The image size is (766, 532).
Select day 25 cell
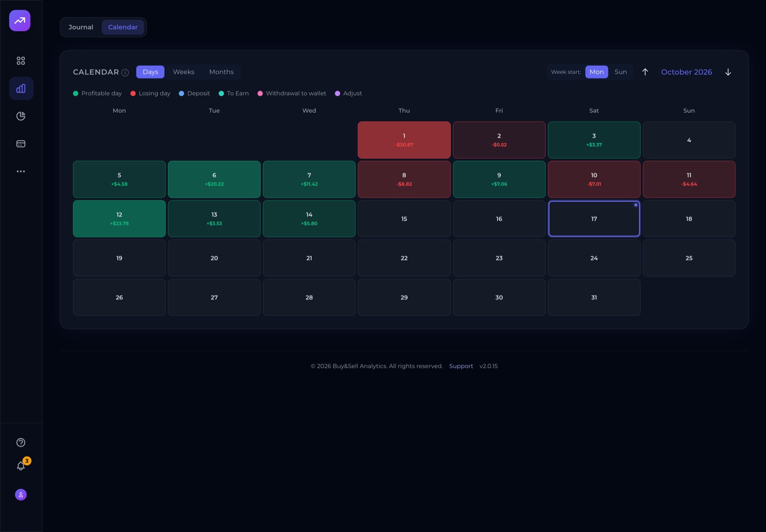689,258
